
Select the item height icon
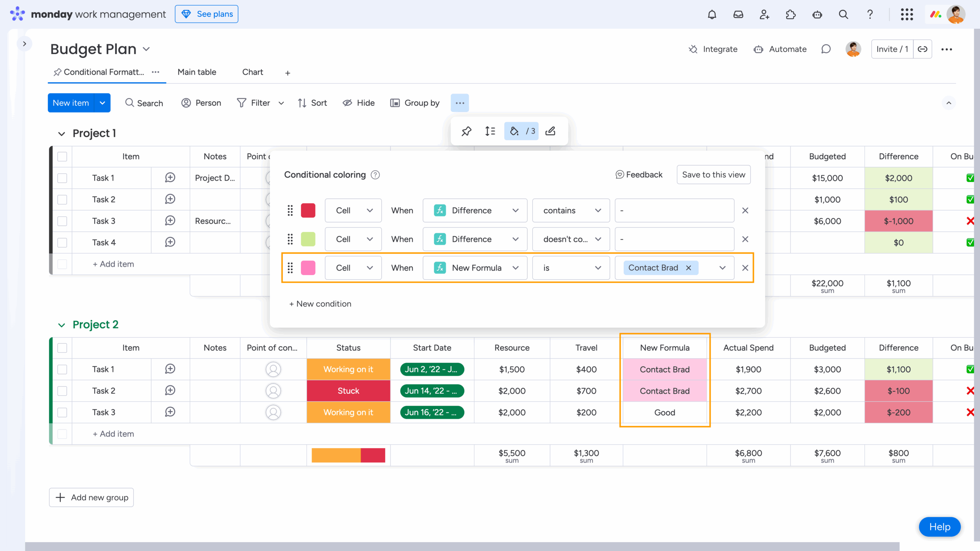tap(490, 131)
